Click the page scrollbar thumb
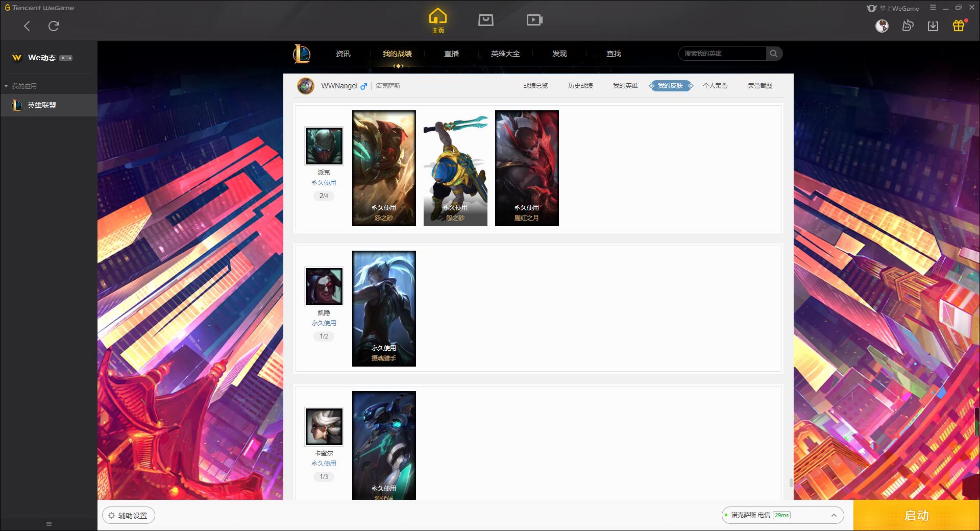The width and height of the screenshot is (980, 531). pos(791,482)
